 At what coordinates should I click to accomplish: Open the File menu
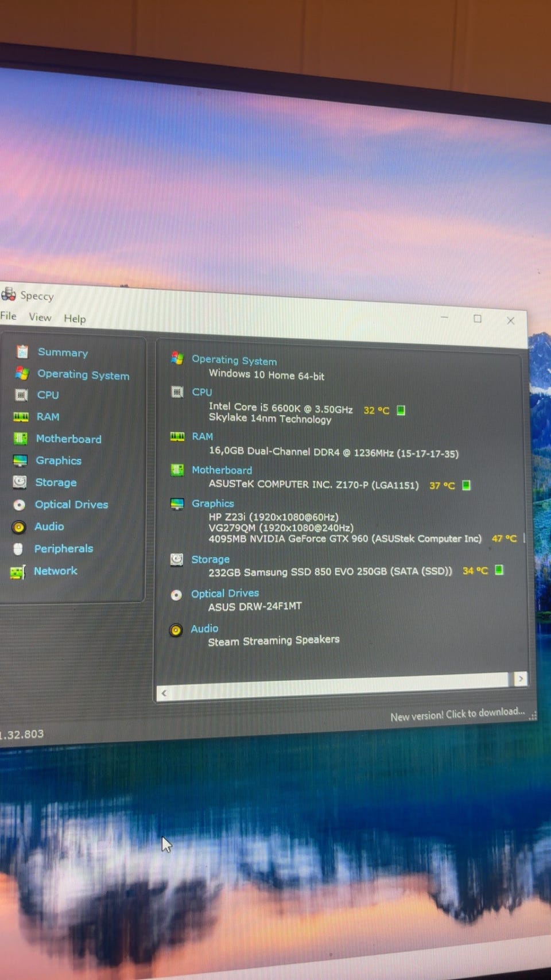8,316
